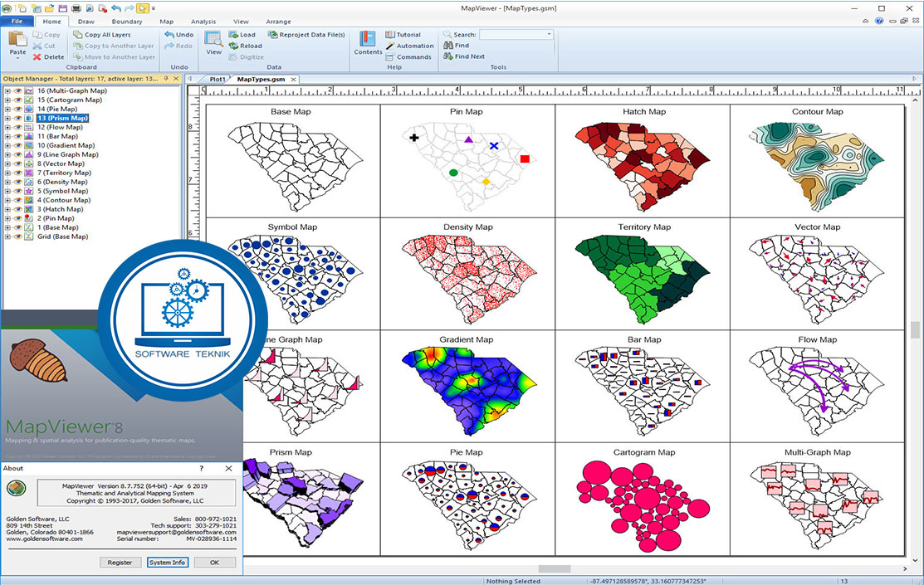Viewport: 924px width, 585px height.
Task: Click the New document quick-access icon
Action: (x=22, y=8)
